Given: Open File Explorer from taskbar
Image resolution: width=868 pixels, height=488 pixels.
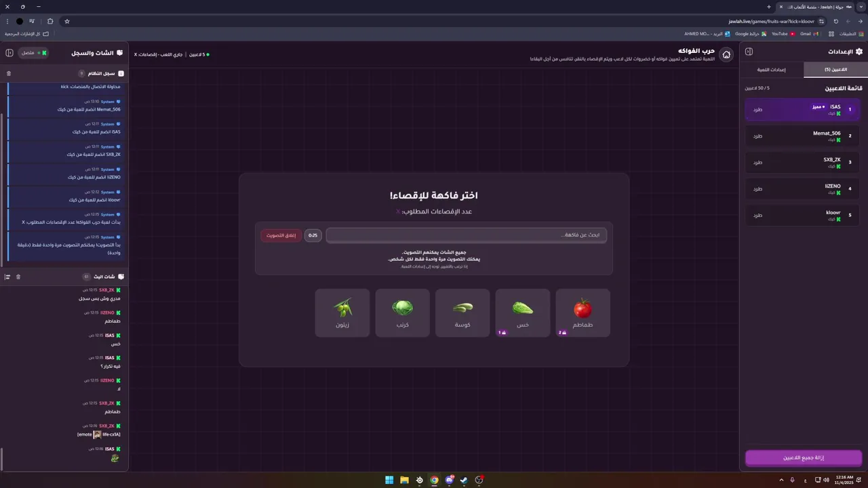Looking at the screenshot, I should [404, 480].
